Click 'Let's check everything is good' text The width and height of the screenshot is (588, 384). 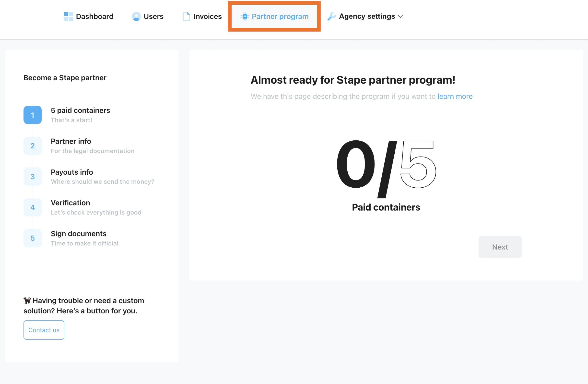pyautogui.click(x=96, y=213)
